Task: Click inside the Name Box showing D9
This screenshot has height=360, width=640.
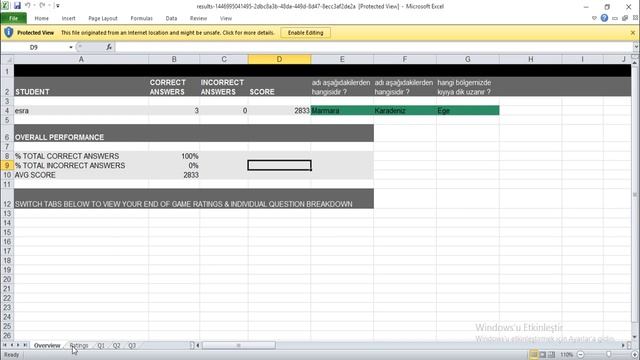Action: (x=34, y=47)
